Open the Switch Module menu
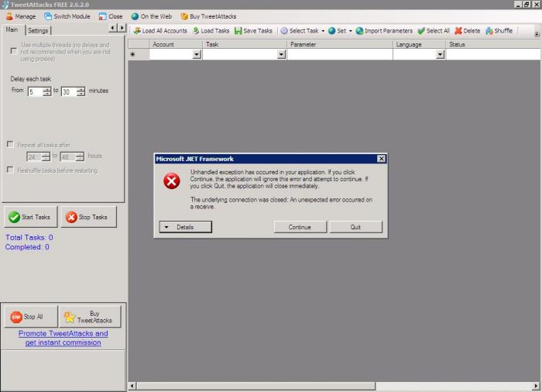This screenshot has width=542, height=392. click(67, 16)
